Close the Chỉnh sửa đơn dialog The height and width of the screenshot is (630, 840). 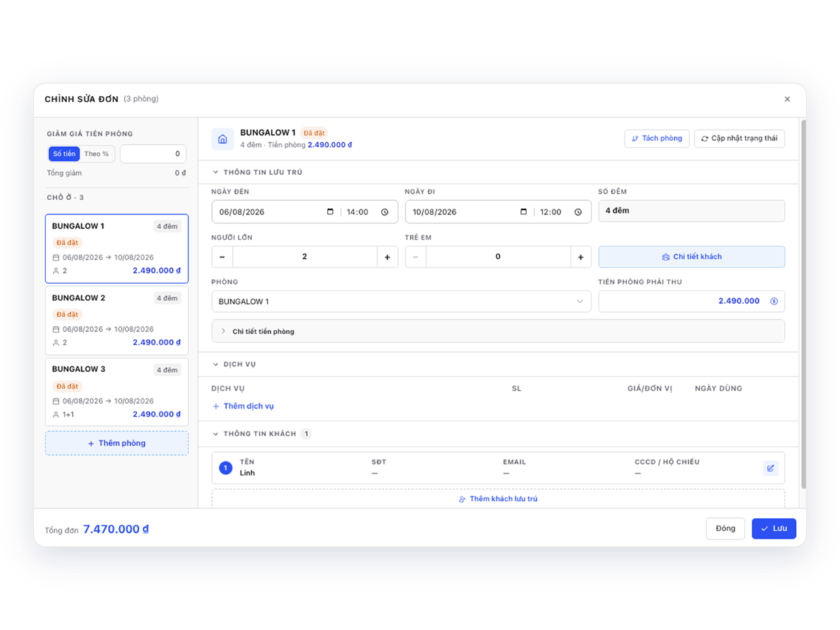(x=787, y=99)
